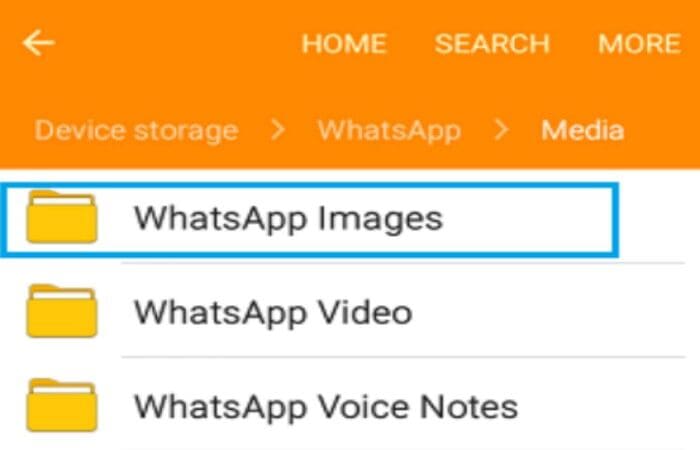Click the WhatsApp Video folder icon
The width and height of the screenshot is (700, 450).
tap(62, 311)
